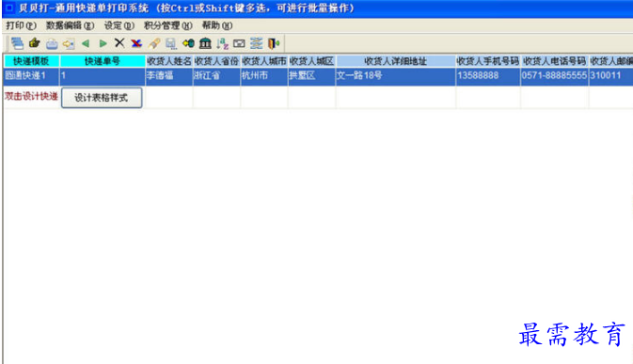Screen dimensions: 633x364
Task: Click the application icon in the title bar
Action: click(8, 8)
